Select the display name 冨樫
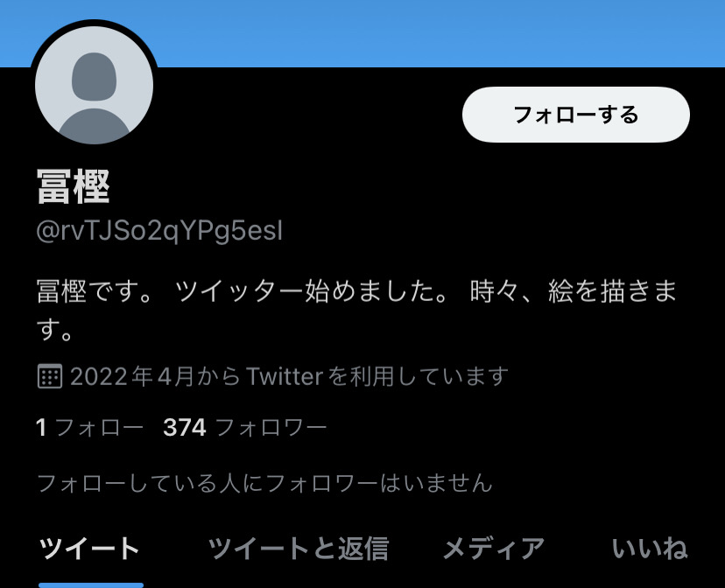This screenshot has width=725, height=588. point(73,186)
